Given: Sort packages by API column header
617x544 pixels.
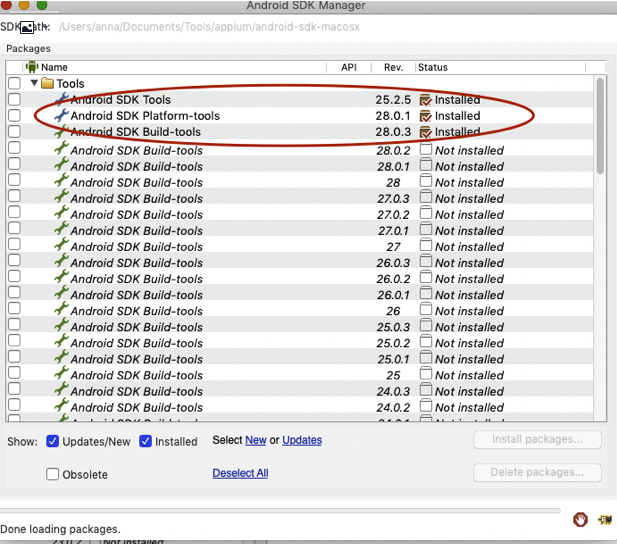Looking at the screenshot, I should (x=349, y=67).
